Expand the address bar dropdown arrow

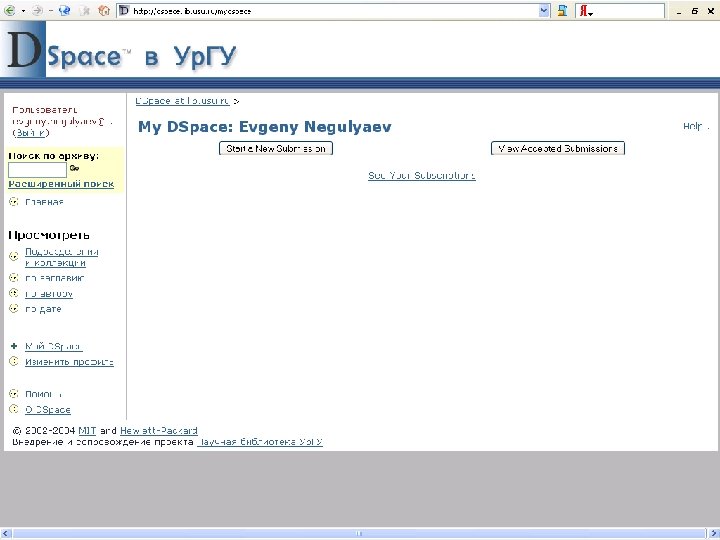point(544,11)
